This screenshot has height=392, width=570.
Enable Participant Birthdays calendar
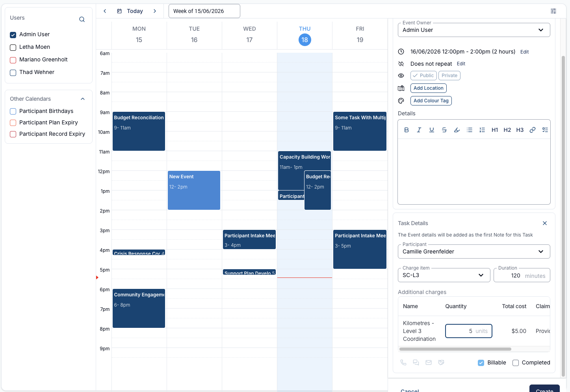13,111
